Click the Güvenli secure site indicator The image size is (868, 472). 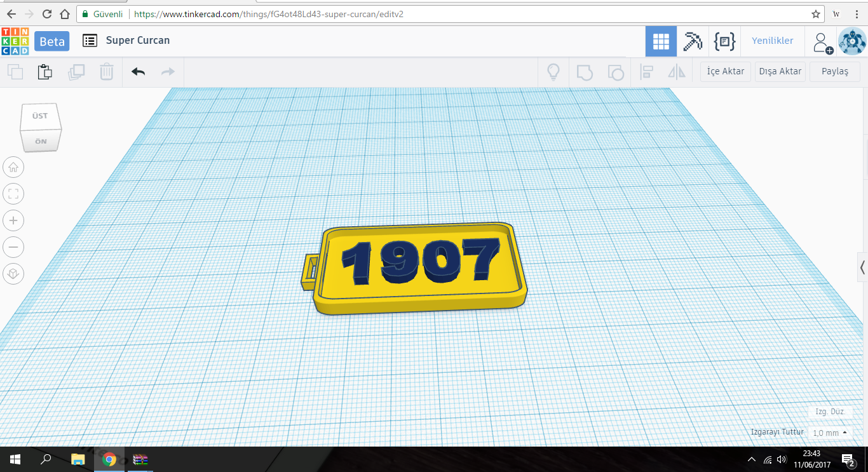point(102,13)
